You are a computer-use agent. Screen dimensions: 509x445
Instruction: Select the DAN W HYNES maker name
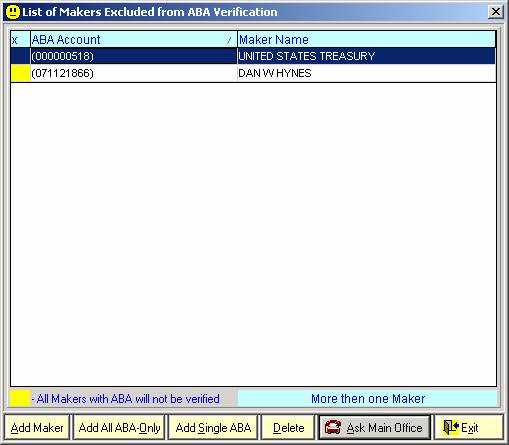point(275,73)
